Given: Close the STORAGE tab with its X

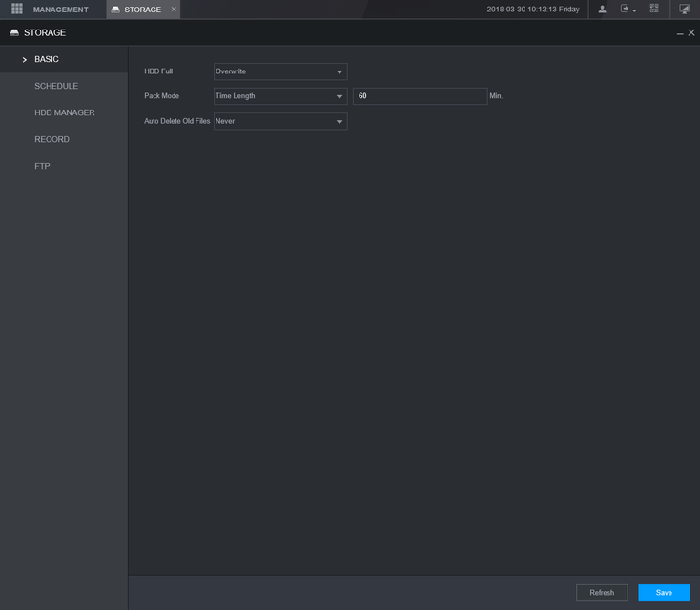Looking at the screenshot, I should point(173,10).
